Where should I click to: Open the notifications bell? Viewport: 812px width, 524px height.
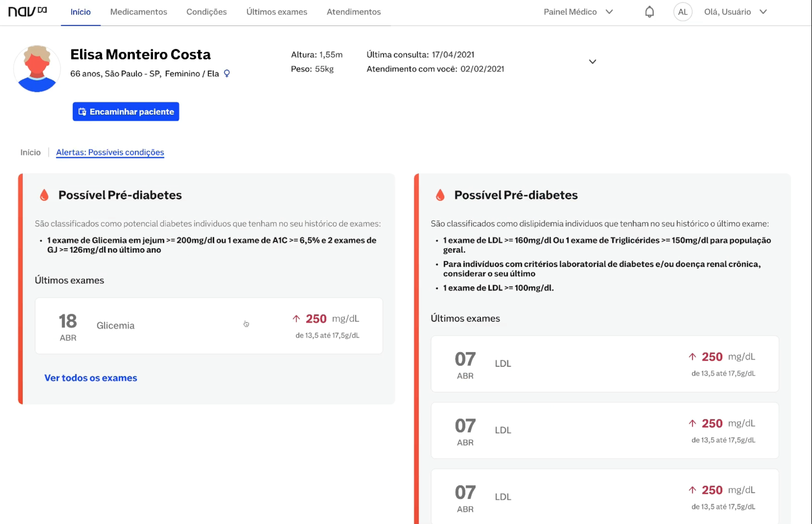tap(649, 12)
